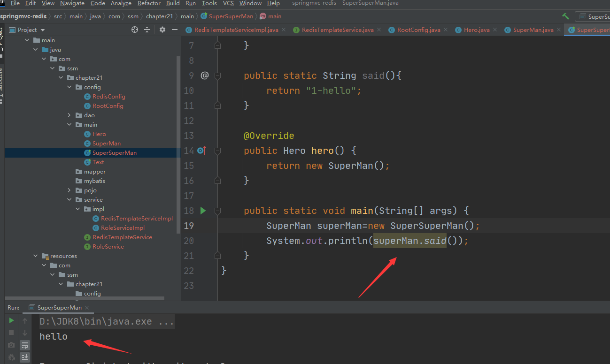Viewport: 610px width, 364px height.
Task: Click the override gutter marker on line 14
Action: (x=202, y=151)
